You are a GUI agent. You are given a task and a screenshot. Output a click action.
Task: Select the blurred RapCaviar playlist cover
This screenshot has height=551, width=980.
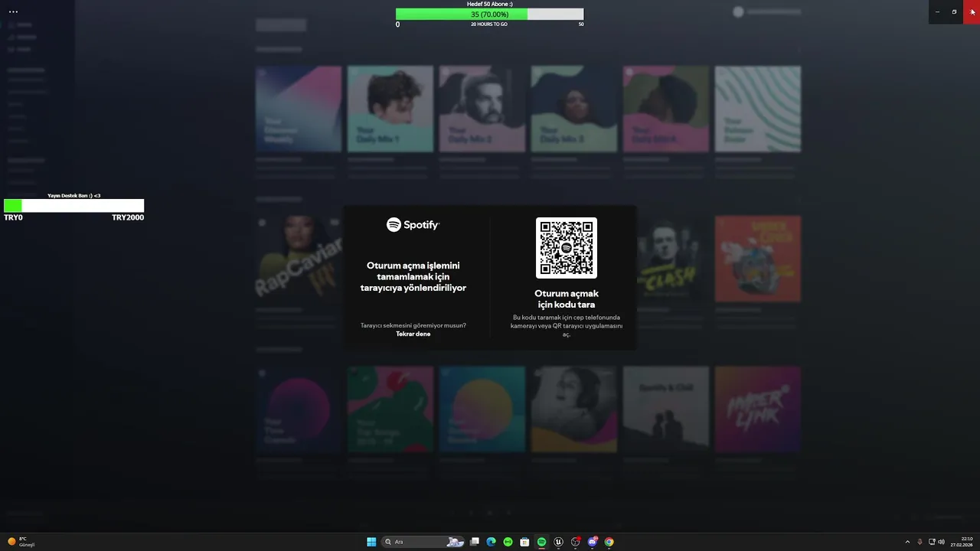point(299,259)
